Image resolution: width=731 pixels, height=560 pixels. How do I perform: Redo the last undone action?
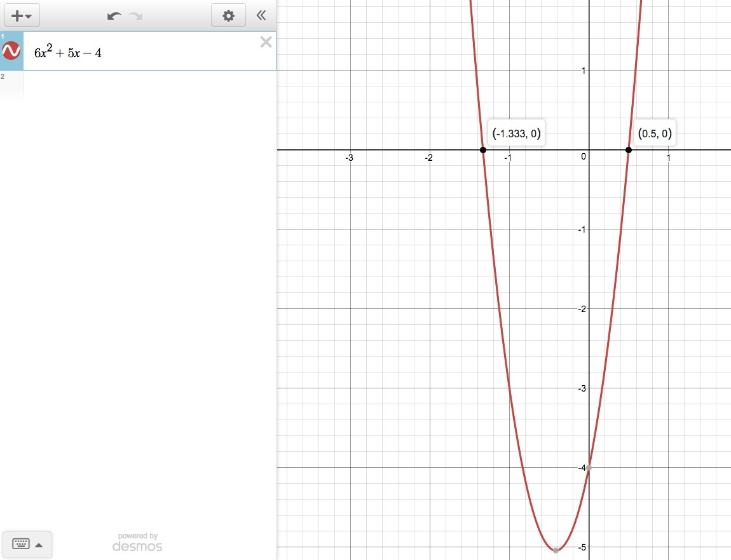pyautogui.click(x=135, y=17)
